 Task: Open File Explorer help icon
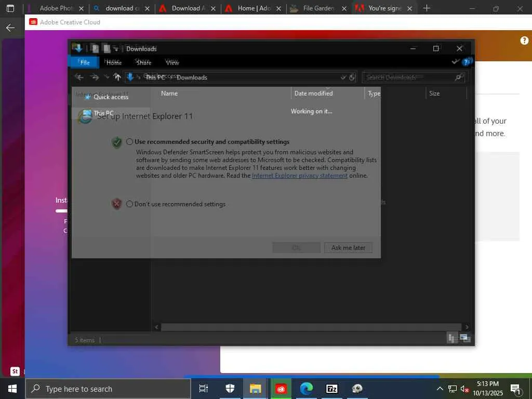click(466, 62)
